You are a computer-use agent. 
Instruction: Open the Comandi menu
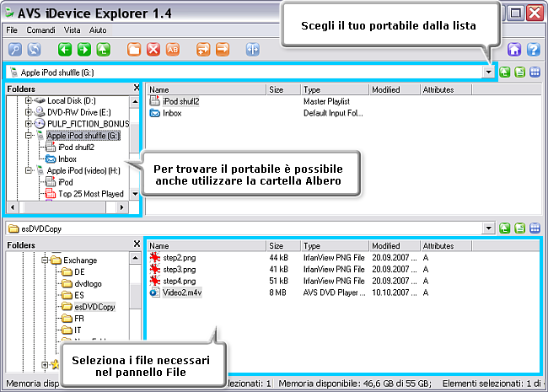(41, 30)
